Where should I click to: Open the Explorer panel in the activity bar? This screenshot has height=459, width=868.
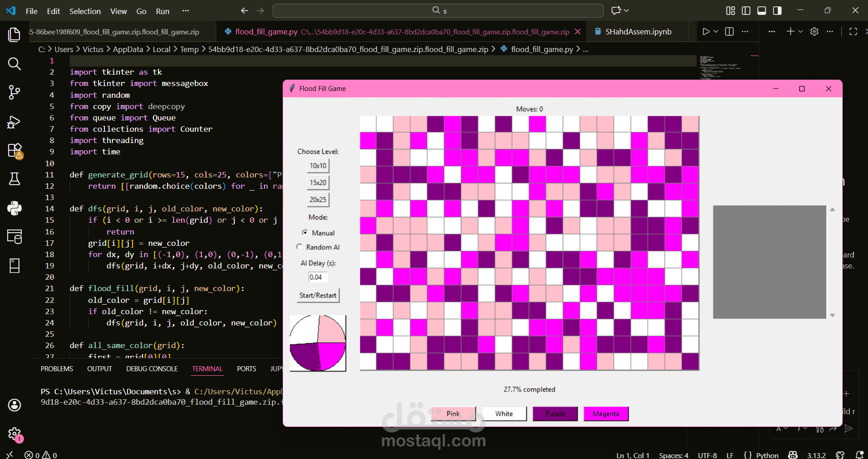click(14, 35)
